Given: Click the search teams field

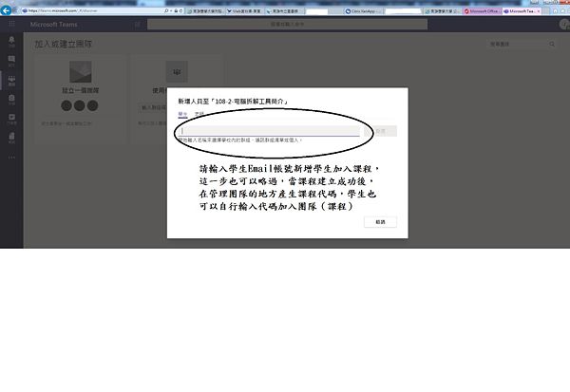Looking at the screenshot, I should [x=513, y=44].
